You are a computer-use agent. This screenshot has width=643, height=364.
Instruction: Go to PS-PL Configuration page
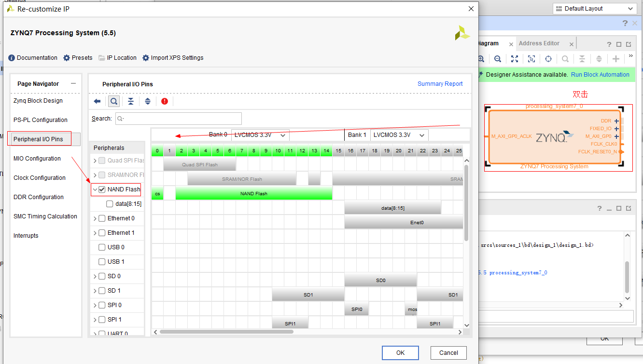tap(41, 120)
